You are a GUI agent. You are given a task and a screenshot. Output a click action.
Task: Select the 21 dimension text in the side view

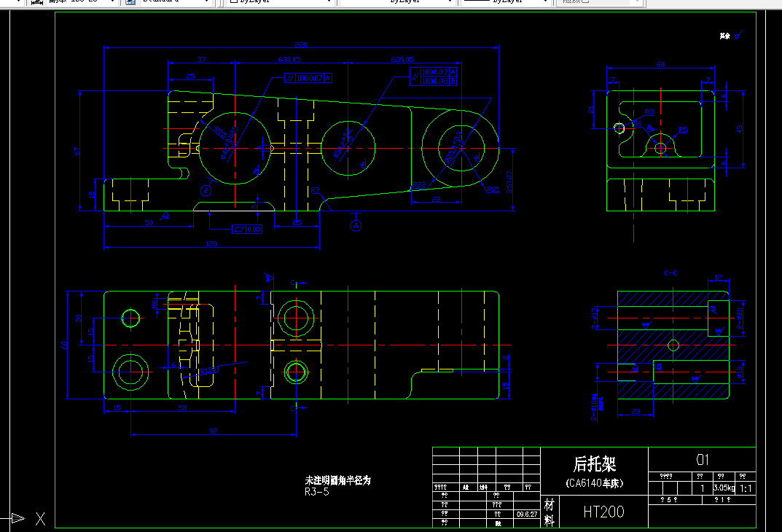(x=591, y=110)
